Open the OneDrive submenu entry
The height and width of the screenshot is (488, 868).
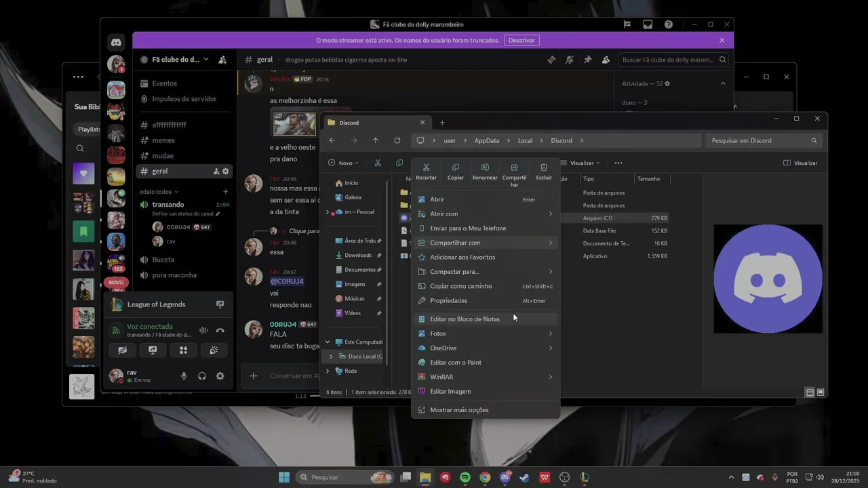486,348
